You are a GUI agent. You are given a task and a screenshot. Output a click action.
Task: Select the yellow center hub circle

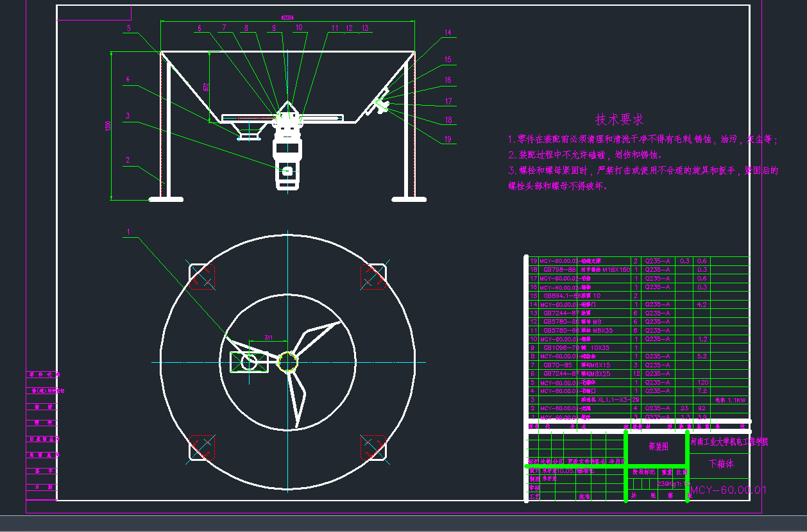tap(288, 362)
